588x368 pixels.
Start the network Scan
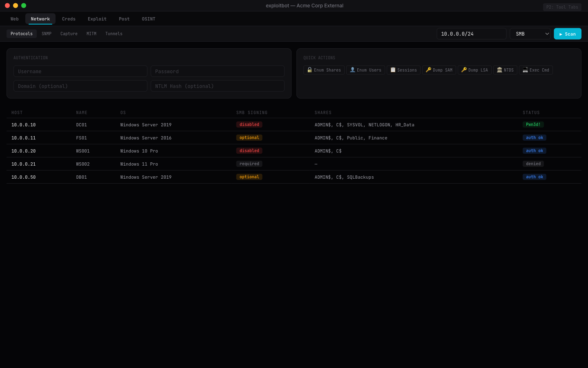(x=568, y=34)
